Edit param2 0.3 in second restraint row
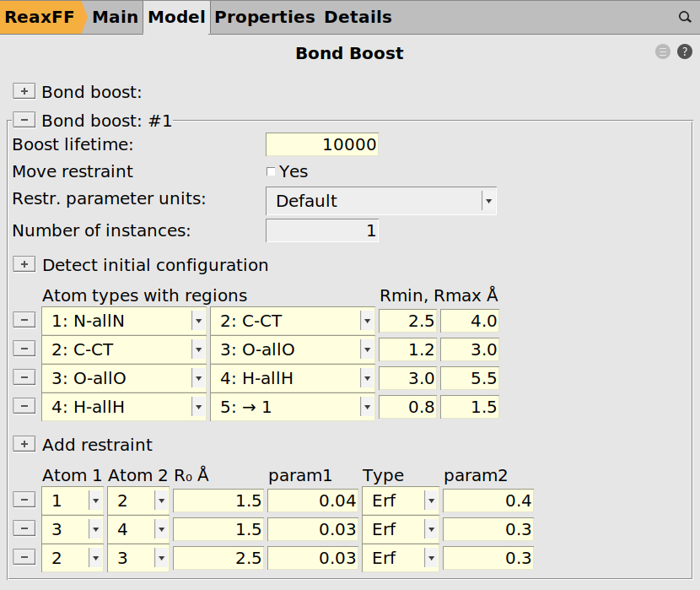The image size is (700, 590). tap(488, 529)
